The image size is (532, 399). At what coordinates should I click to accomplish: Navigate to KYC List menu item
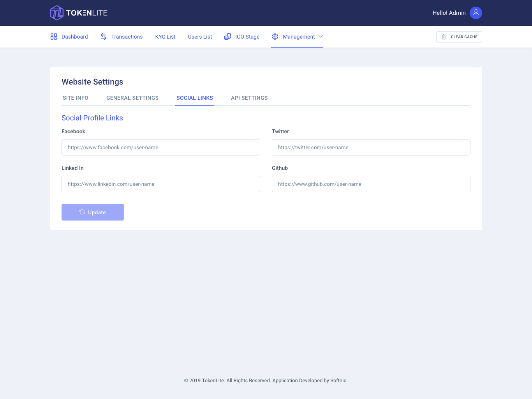[x=165, y=36]
